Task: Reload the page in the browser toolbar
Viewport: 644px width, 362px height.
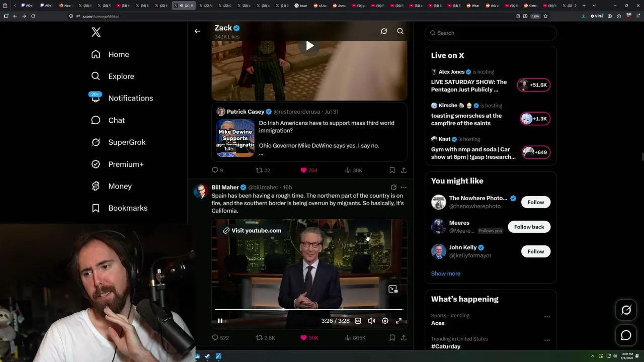Action: (x=33, y=16)
